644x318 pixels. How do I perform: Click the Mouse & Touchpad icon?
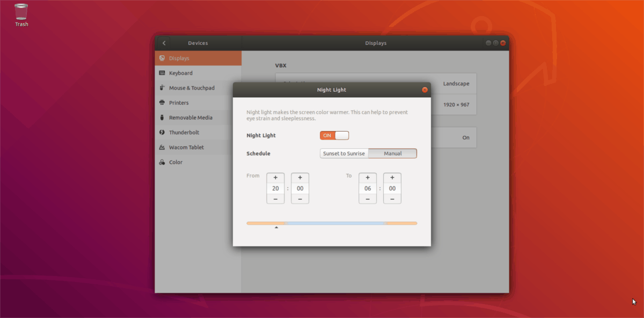162,88
